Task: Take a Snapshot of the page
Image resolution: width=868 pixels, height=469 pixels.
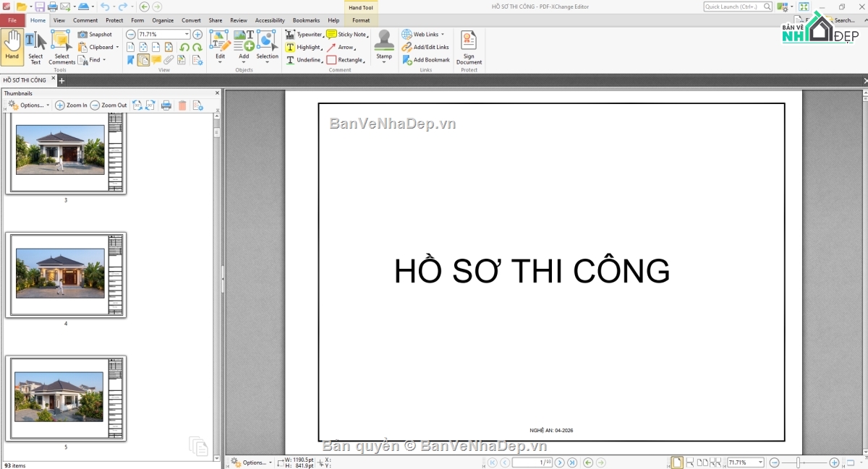Action: coord(95,34)
